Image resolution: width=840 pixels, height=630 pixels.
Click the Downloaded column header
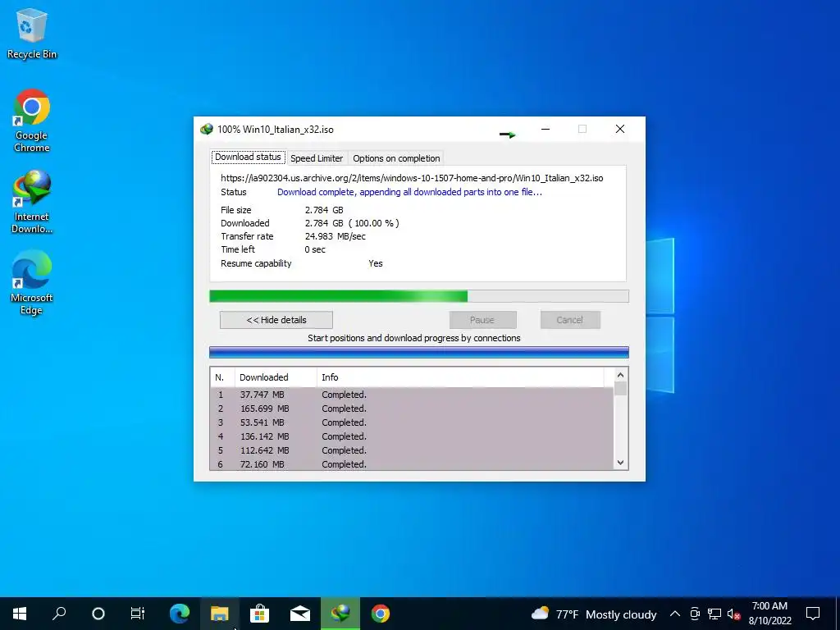click(276, 377)
